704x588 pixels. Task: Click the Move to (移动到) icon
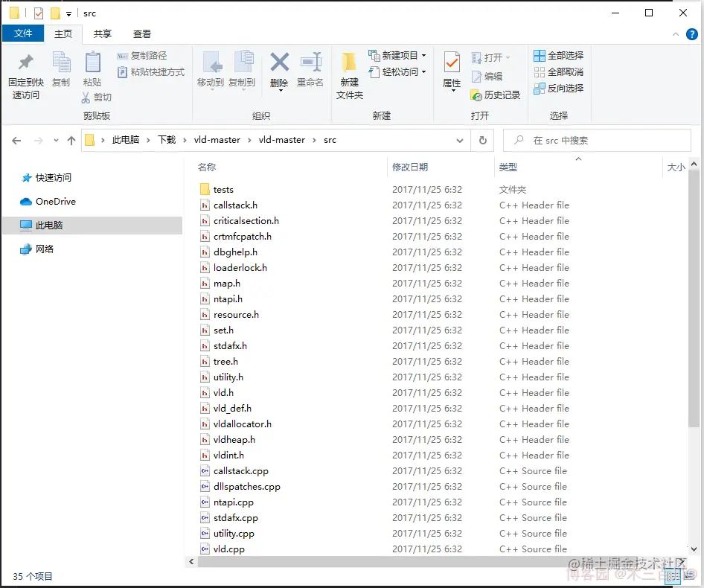click(211, 63)
